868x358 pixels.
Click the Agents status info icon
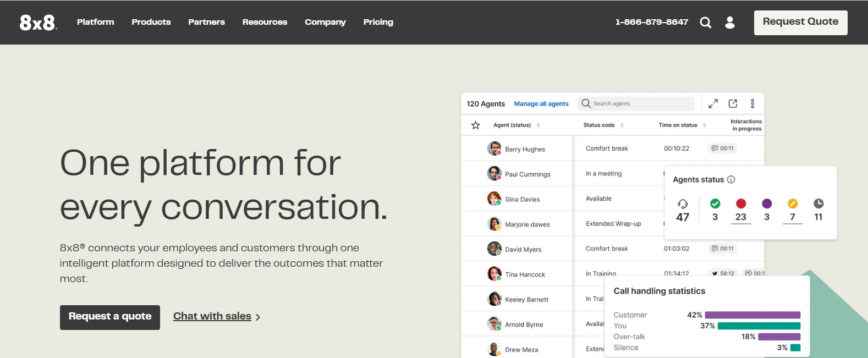(x=731, y=180)
